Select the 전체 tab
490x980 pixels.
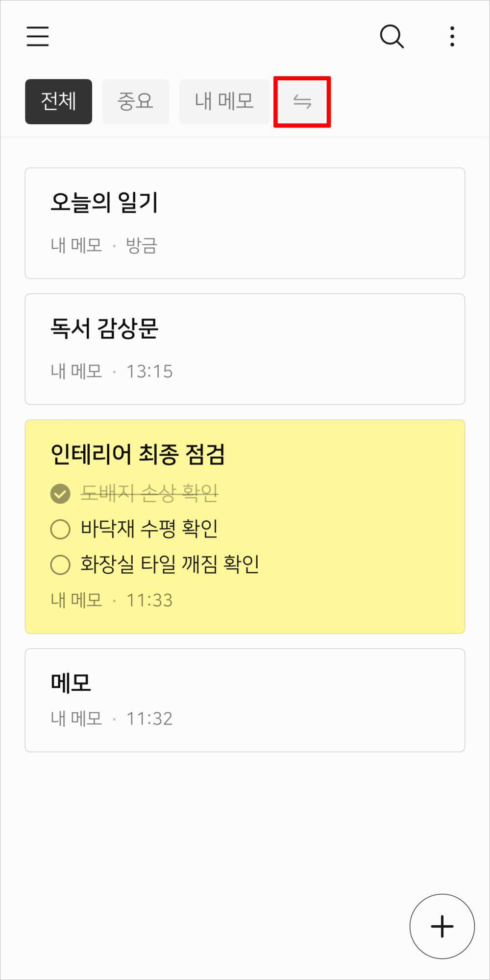[59, 102]
